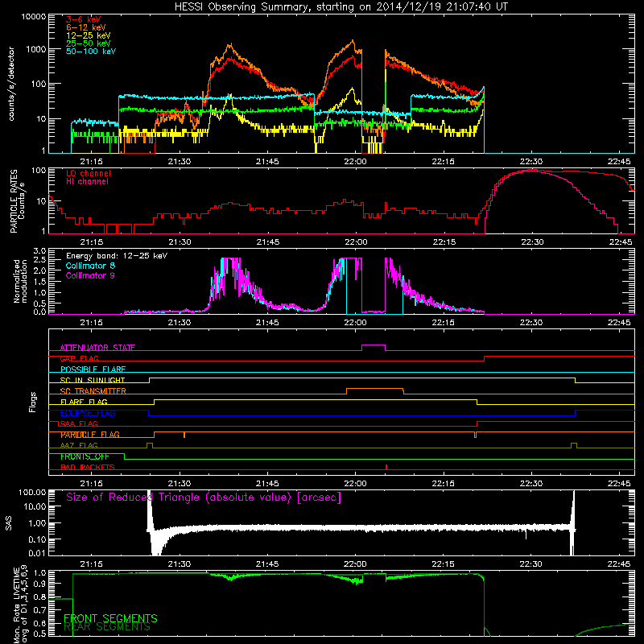Click the REAR SEGMENTS legend label
The width and height of the screenshot is (644, 644).
(x=107, y=627)
